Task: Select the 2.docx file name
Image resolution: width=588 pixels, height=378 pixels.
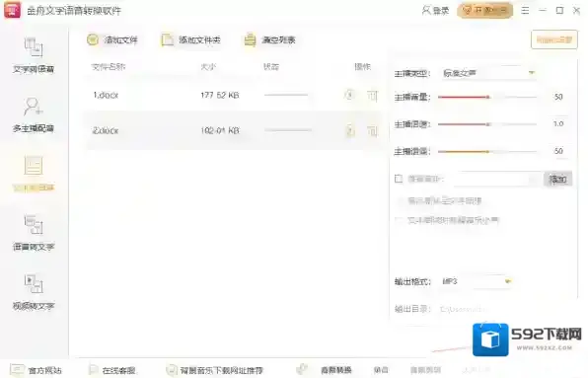Action: click(106, 130)
